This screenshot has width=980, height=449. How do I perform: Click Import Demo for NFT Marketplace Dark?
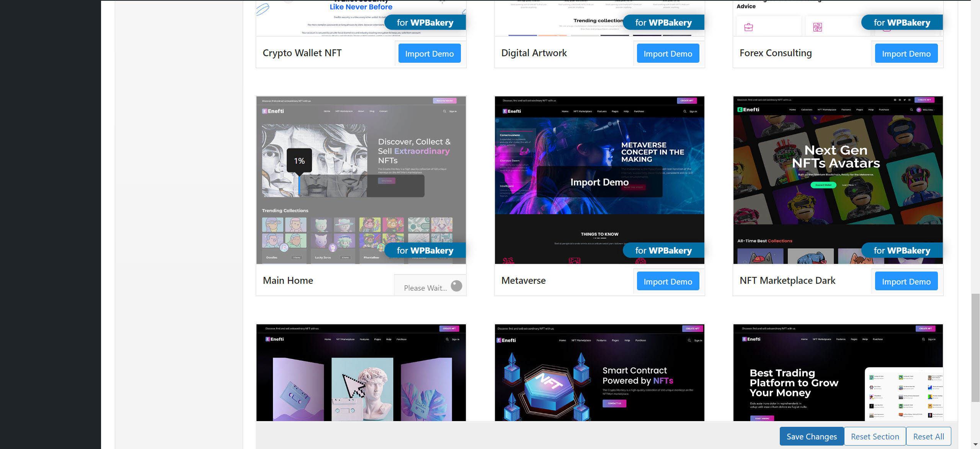pyautogui.click(x=906, y=281)
